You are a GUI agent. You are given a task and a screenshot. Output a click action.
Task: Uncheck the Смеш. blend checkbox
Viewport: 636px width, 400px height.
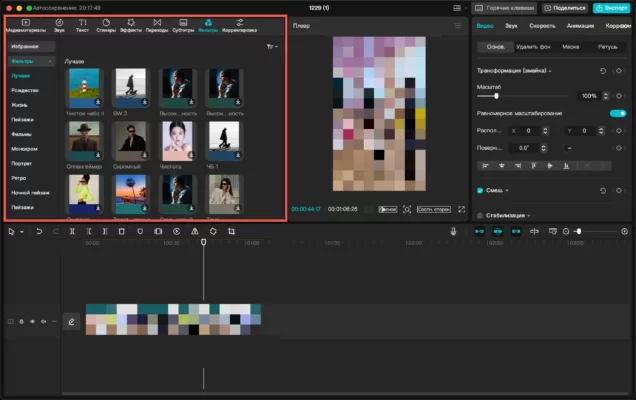coord(480,190)
